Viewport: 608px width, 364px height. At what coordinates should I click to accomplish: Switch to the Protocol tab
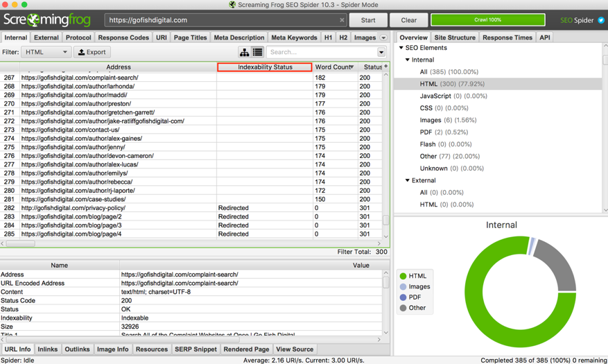coord(78,37)
